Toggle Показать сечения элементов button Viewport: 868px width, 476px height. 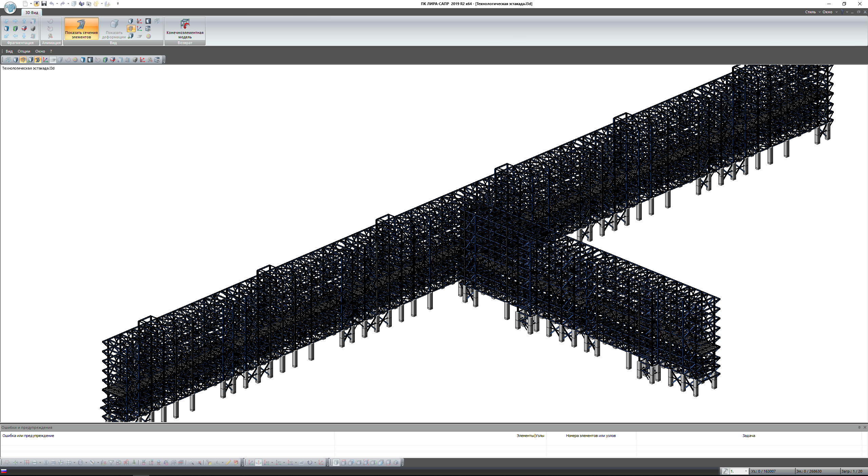[x=81, y=28]
